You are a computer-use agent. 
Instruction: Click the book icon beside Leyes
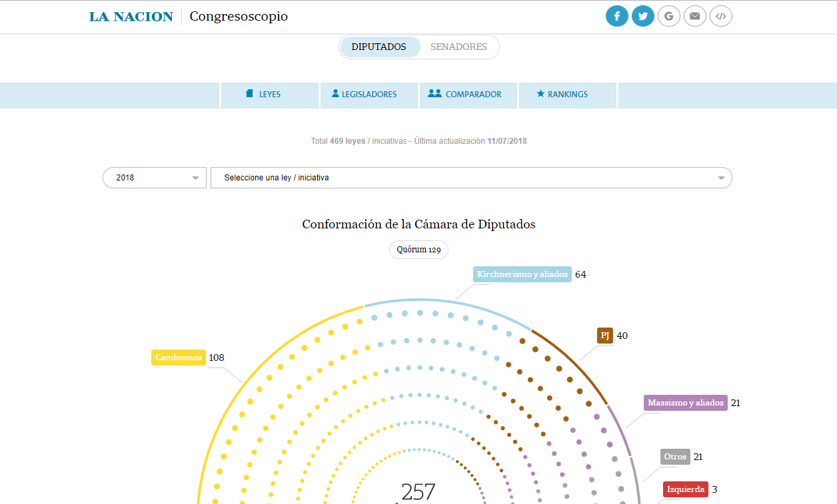(x=250, y=94)
